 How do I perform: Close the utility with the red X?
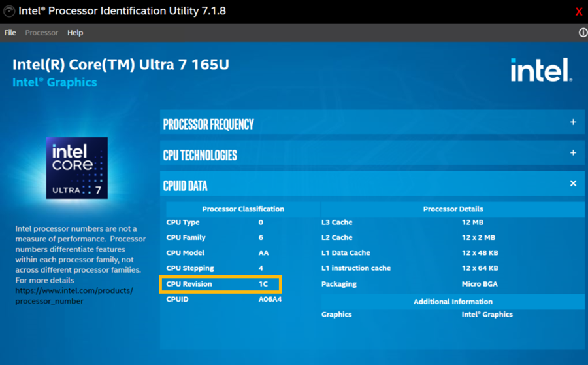(579, 12)
